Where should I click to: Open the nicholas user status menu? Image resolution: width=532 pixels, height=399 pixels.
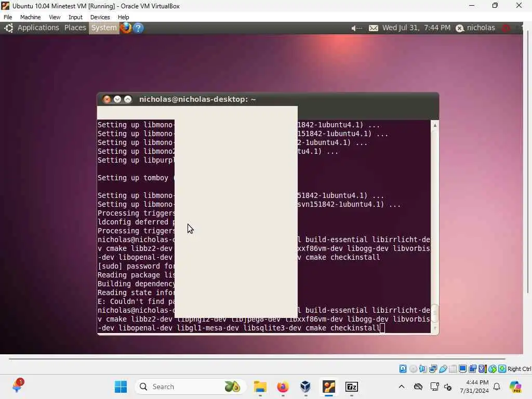click(475, 28)
